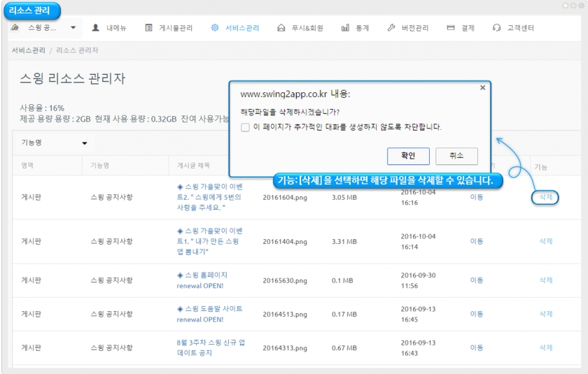Click the 서비스관리 gear icon
Viewport: 588px width, 374px height.
[x=215, y=28]
